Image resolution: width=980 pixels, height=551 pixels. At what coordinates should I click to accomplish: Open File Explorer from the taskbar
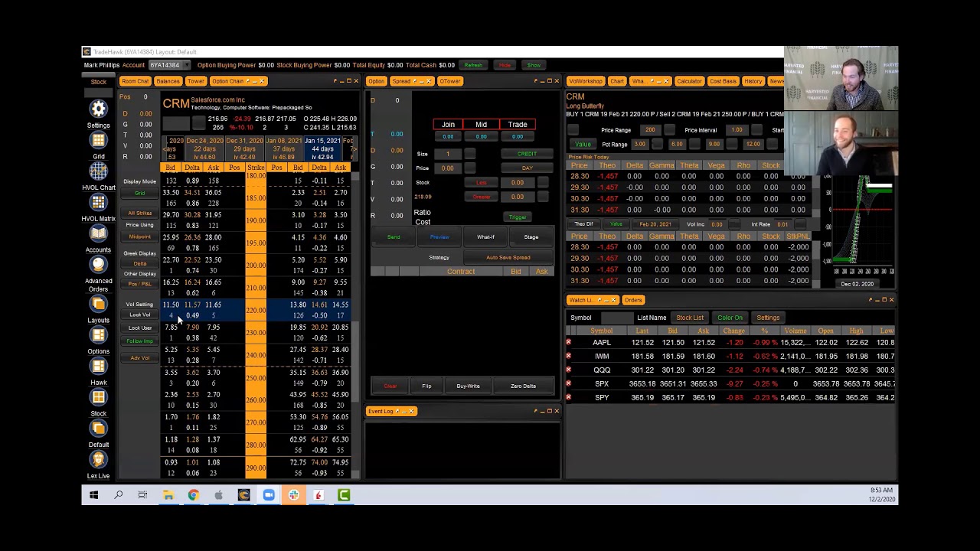coord(168,495)
